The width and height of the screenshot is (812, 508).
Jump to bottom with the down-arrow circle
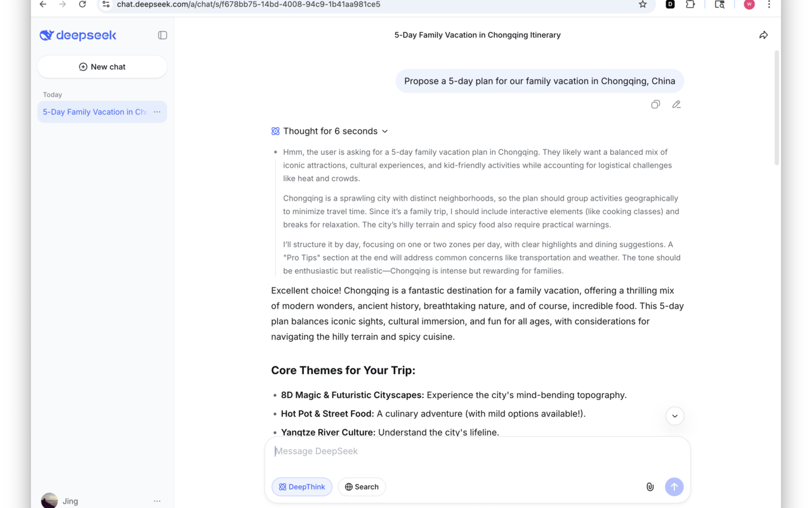674,416
